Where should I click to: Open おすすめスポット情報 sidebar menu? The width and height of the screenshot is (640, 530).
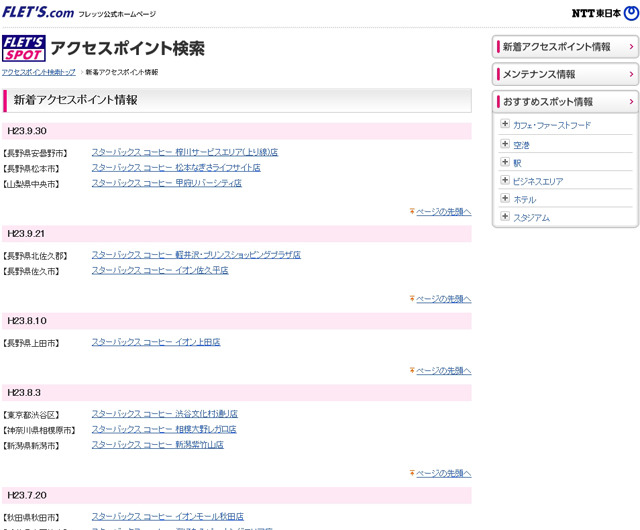click(565, 102)
